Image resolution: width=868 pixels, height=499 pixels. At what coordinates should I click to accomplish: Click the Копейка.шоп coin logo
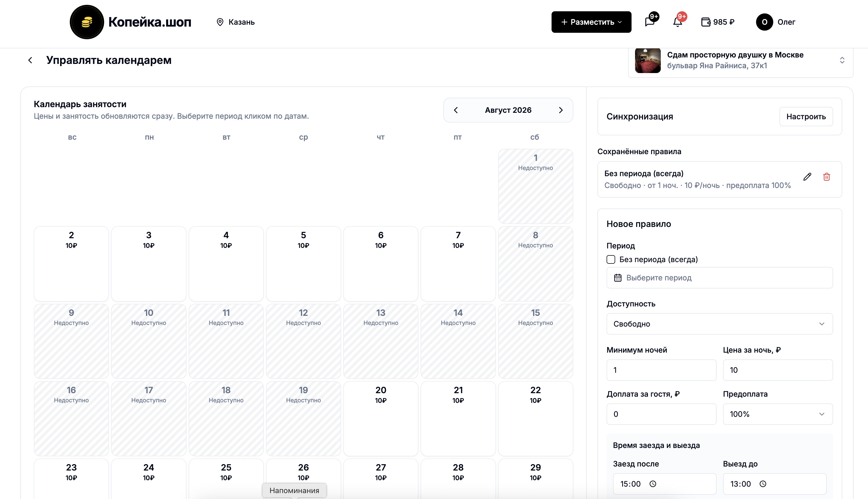[x=87, y=22]
